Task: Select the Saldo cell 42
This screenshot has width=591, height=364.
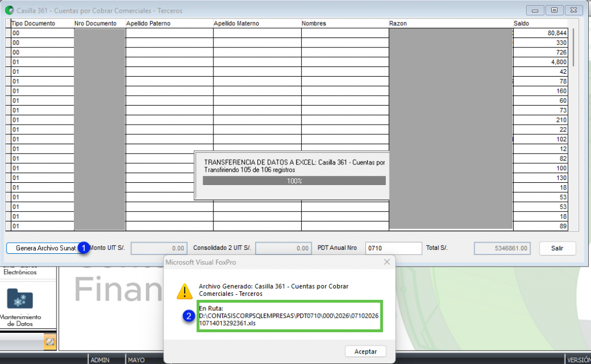Action: [x=540, y=72]
